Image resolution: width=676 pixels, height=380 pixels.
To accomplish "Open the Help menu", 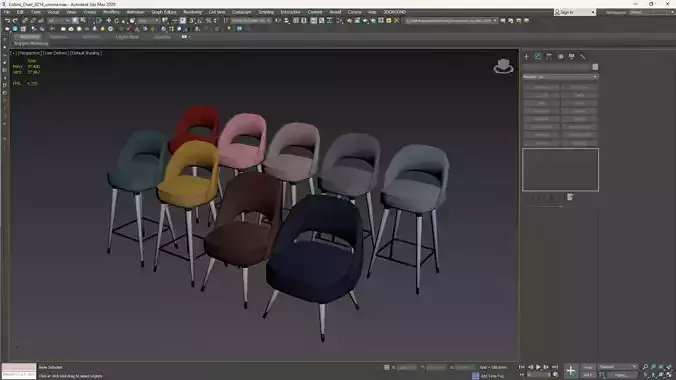I will [x=372, y=12].
